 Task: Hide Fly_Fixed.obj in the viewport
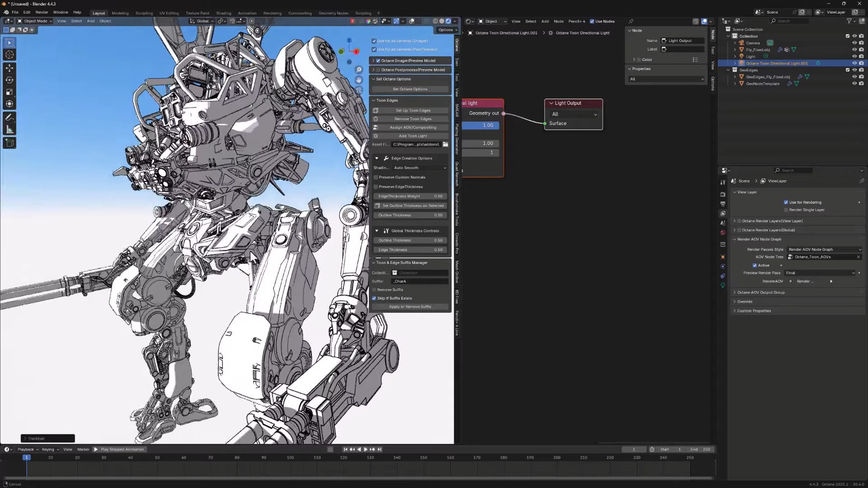[854, 50]
